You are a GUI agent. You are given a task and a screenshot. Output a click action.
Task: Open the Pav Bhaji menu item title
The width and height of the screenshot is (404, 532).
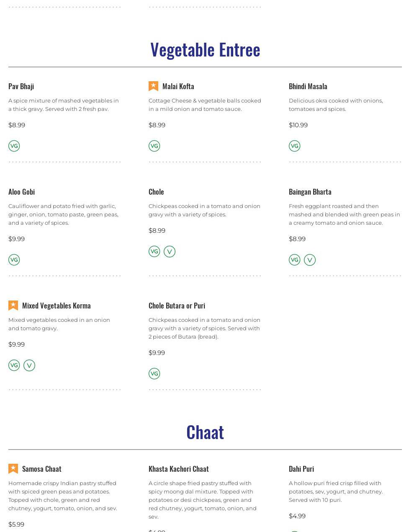21,86
